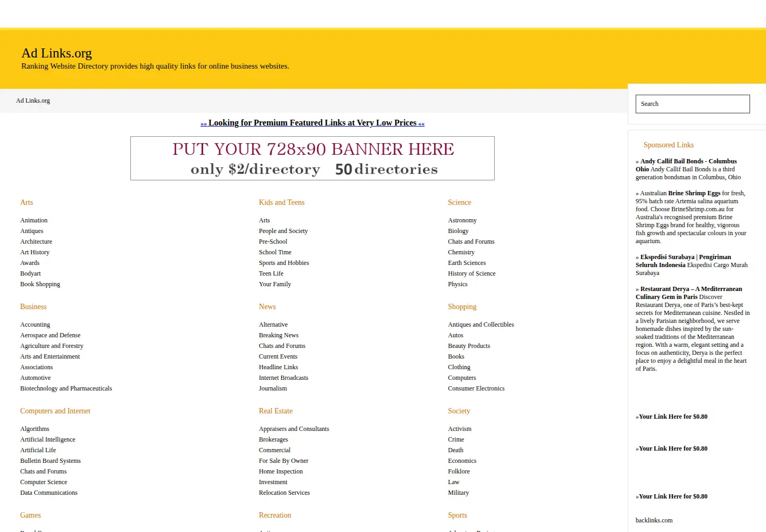
Task: Open the Relocation Services link
Action: pyautogui.click(x=284, y=493)
